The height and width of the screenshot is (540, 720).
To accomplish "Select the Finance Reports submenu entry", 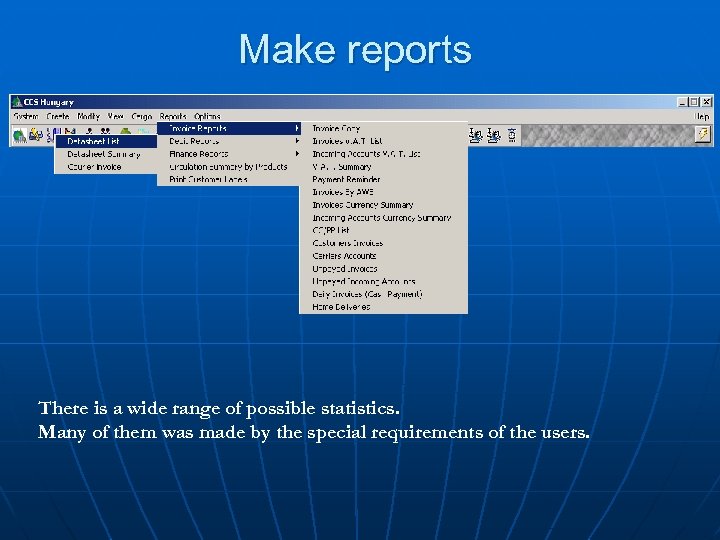I will pyautogui.click(x=229, y=154).
